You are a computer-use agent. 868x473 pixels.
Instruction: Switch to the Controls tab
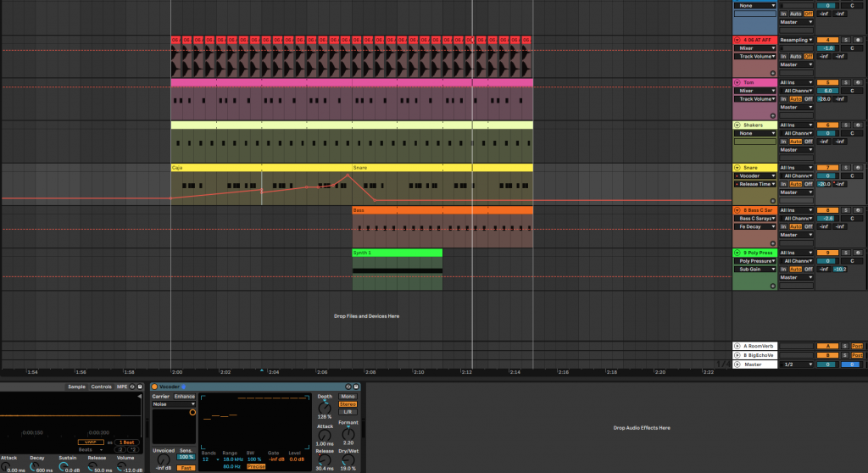[x=102, y=387]
